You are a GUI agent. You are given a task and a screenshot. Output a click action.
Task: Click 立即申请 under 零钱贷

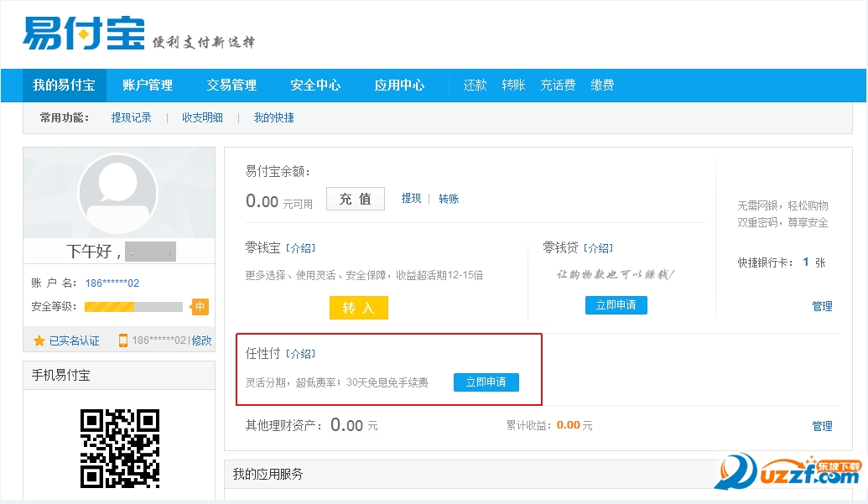point(616,305)
